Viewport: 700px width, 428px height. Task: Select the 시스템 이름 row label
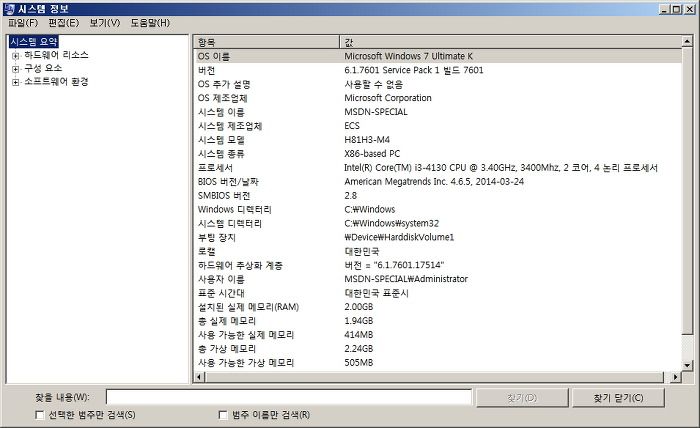pos(221,112)
